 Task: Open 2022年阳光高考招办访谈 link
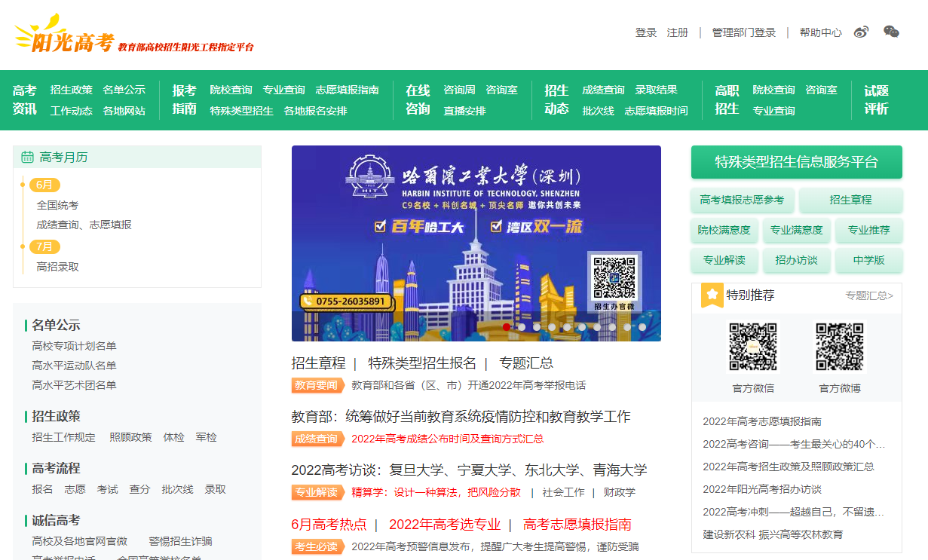pyautogui.click(x=762, y=489)
